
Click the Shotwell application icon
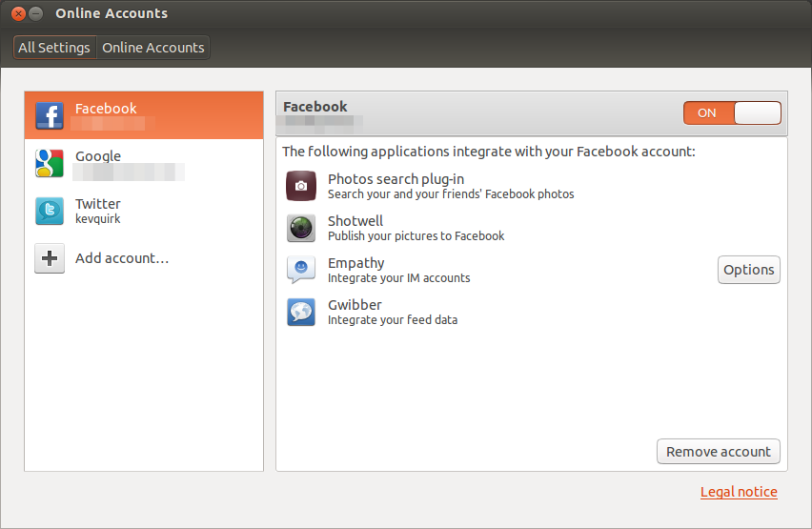point(301,228)
